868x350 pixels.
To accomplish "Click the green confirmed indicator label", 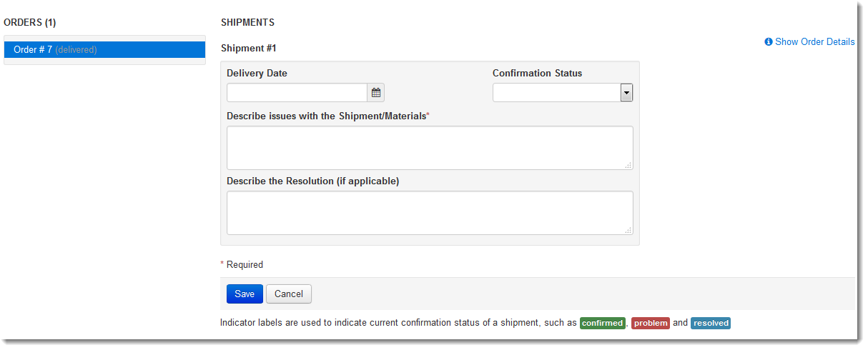I will [x=603, y=323].
